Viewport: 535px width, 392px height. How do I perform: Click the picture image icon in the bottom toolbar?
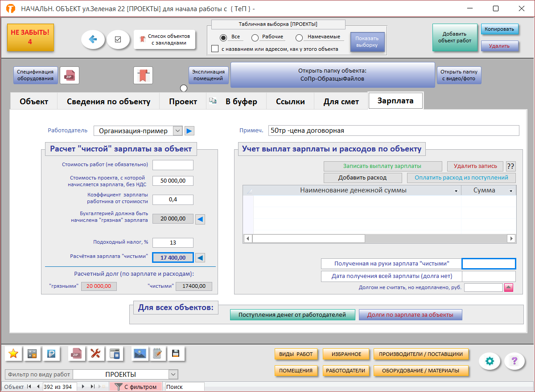click(x=140, y=354)
